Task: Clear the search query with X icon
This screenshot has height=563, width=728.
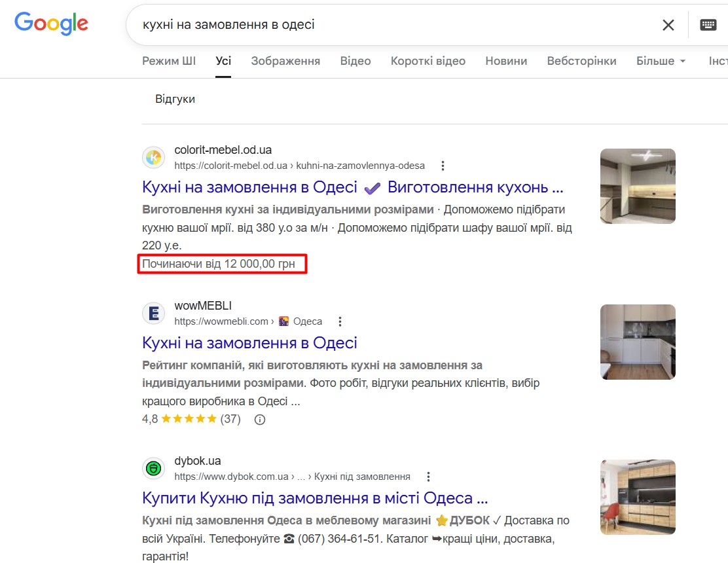Action: (x=668, y=25)
